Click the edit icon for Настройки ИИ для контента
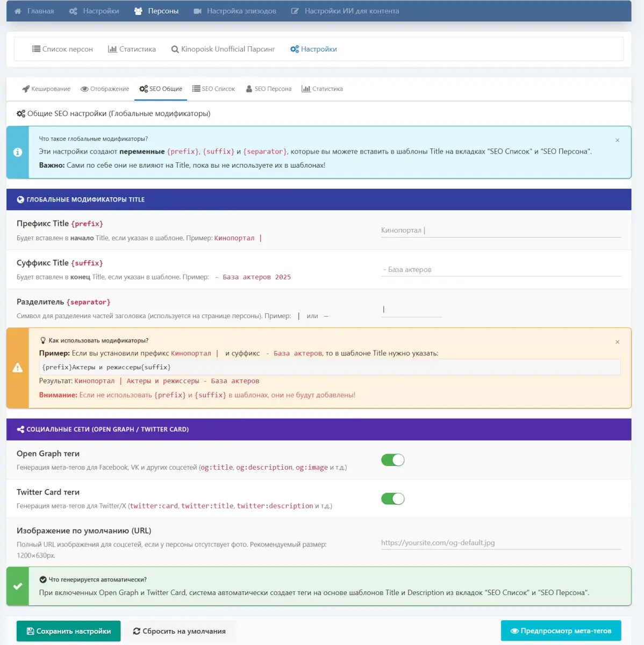Viewport: 644px width, 645px height. tap(295, 11)
